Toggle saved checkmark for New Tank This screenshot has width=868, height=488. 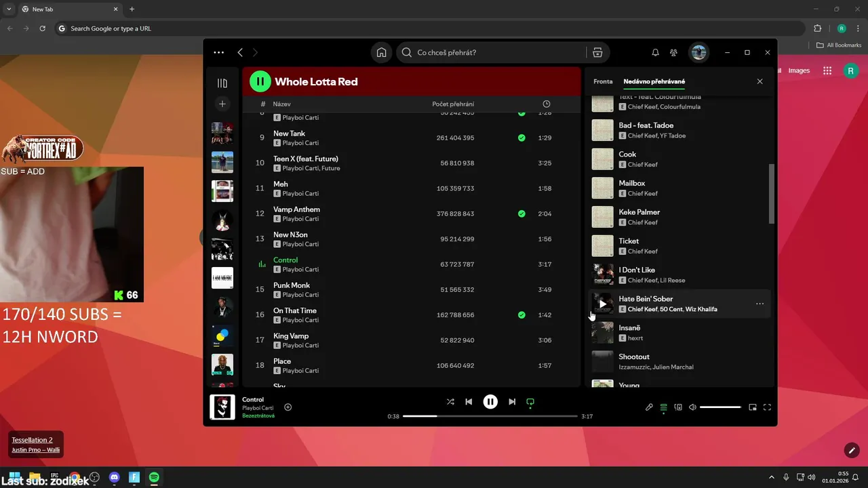(521, 138)
